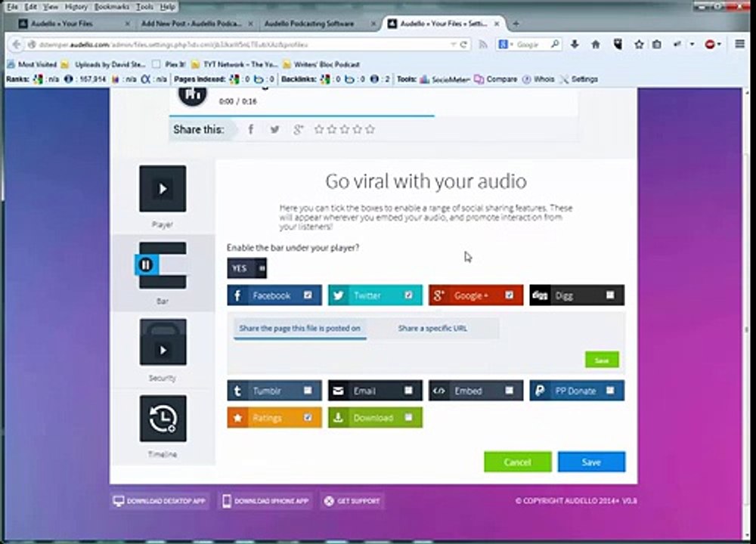Screen dimensions: 756x544
Task: Open the History menu
Action: 76,7
